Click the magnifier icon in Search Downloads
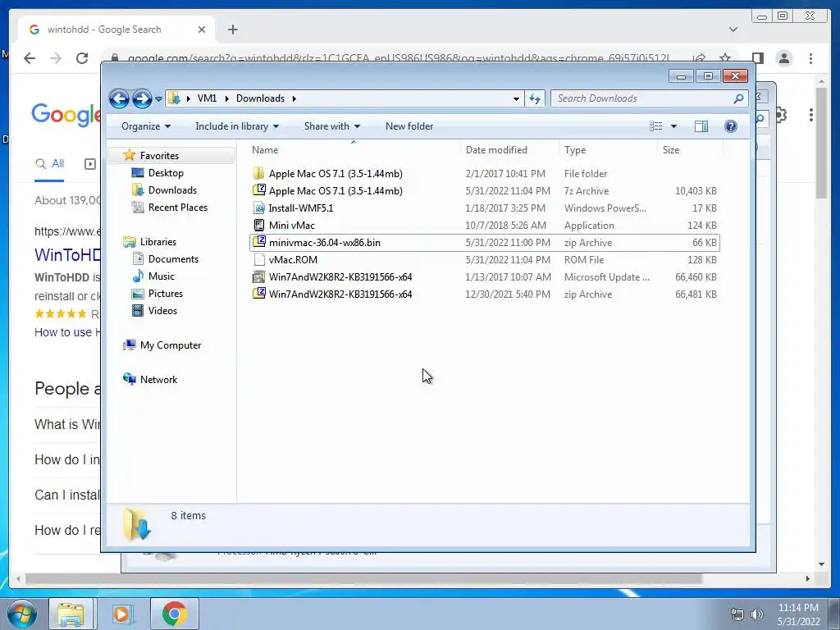Screen dimensions: 840x630 pyautogui.click(x=738, y=98)
